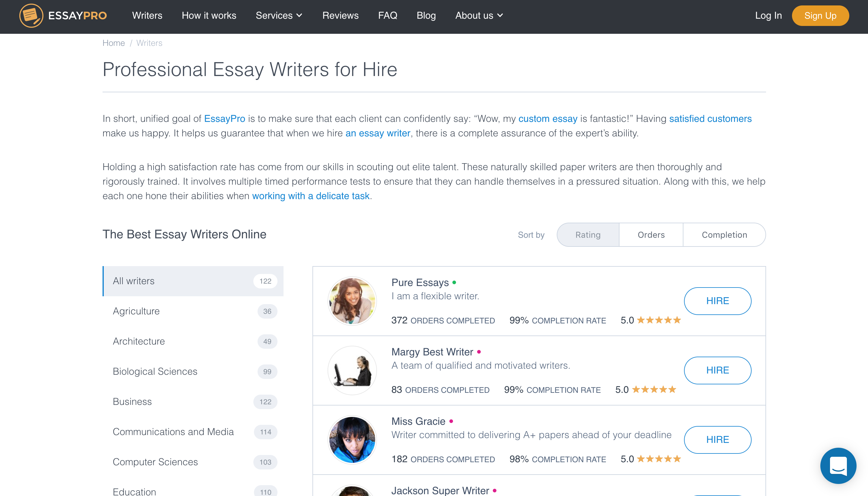Go to How it works page

click(209, 16)
